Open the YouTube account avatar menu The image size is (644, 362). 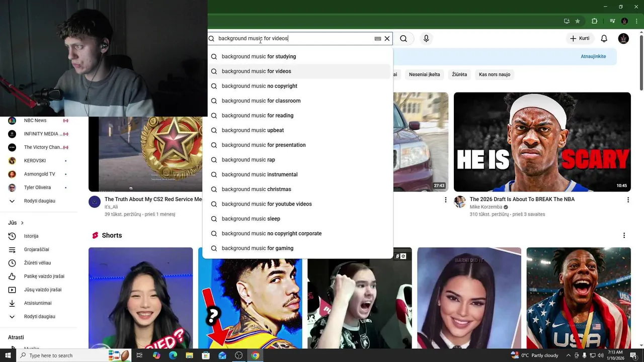623,38
